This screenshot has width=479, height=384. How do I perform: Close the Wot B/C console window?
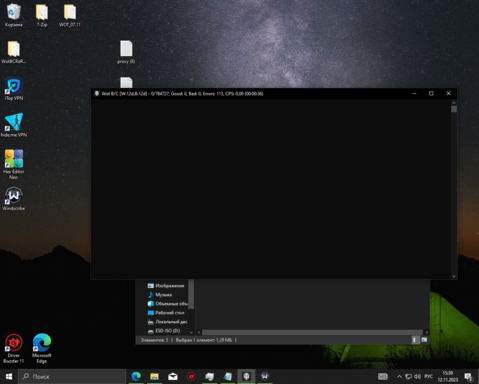pyautogui.click(x=448, y=94)
